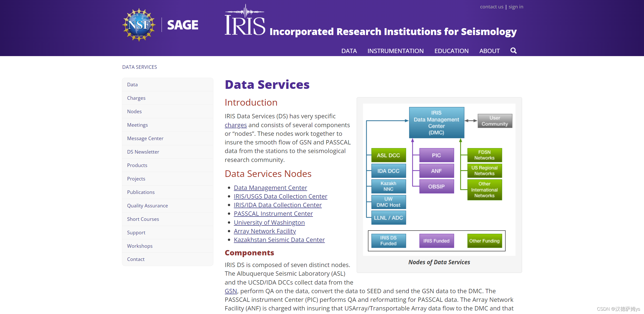Image resolution: width=644 pixels, height=314 pixels.
Task: Open the EDUCATION navigation menu
Action: pos(451,51)
